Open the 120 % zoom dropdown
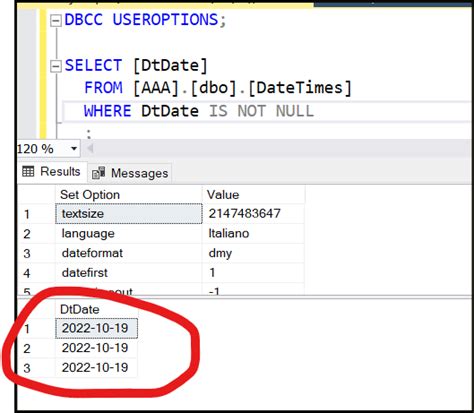Viewport: 474px width, 413px height. click(x=74, y=149)
